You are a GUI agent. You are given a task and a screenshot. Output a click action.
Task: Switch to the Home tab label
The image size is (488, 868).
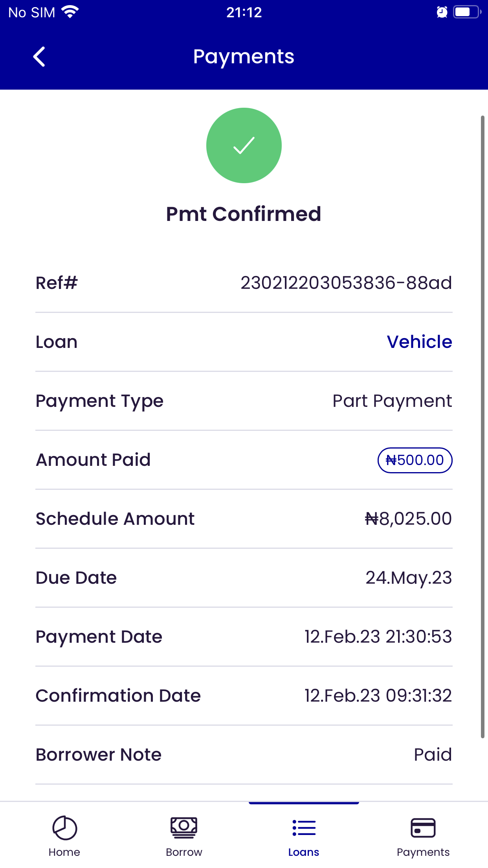64,852
